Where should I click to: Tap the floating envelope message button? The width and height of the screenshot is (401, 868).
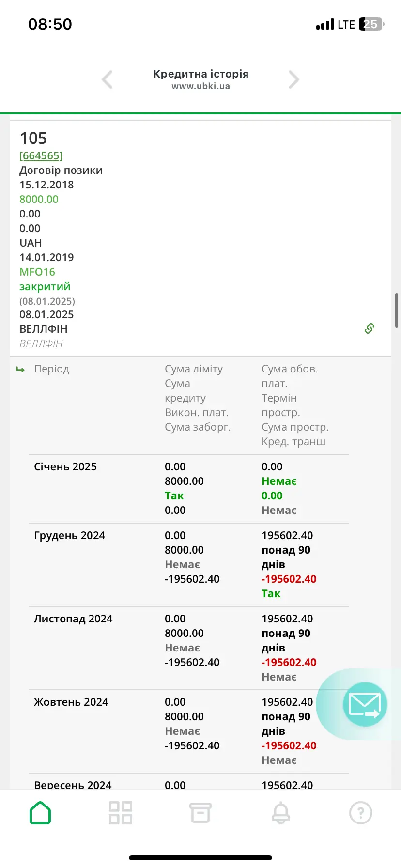[x=365, y=704]
